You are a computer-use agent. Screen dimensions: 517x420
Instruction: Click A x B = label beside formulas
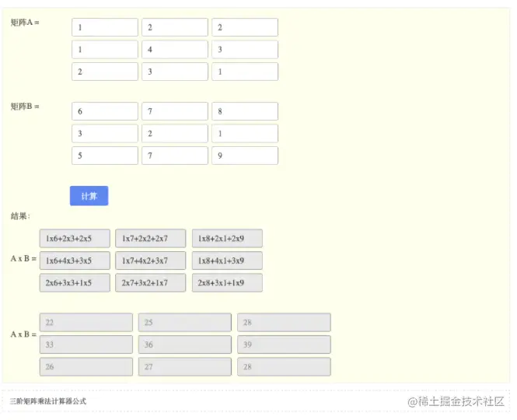23,258
